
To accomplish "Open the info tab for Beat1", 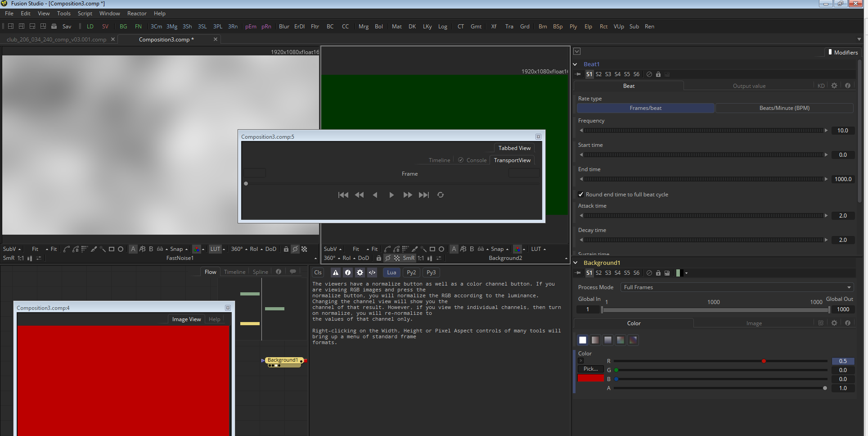I will point(848,86).
